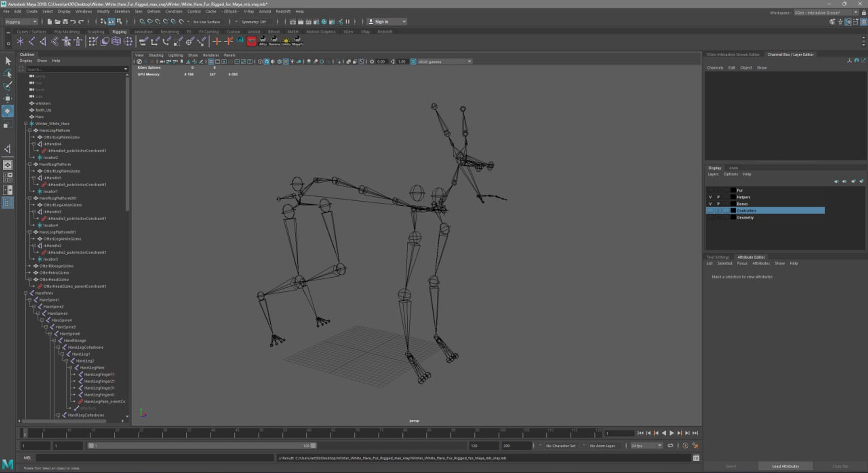
Task: Play the animation forwards
Action: tap(671, 433)
